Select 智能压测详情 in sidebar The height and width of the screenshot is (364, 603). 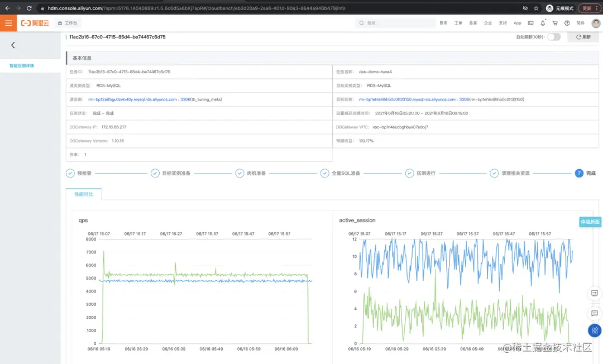pyautogui.click(x=22, y=66)
